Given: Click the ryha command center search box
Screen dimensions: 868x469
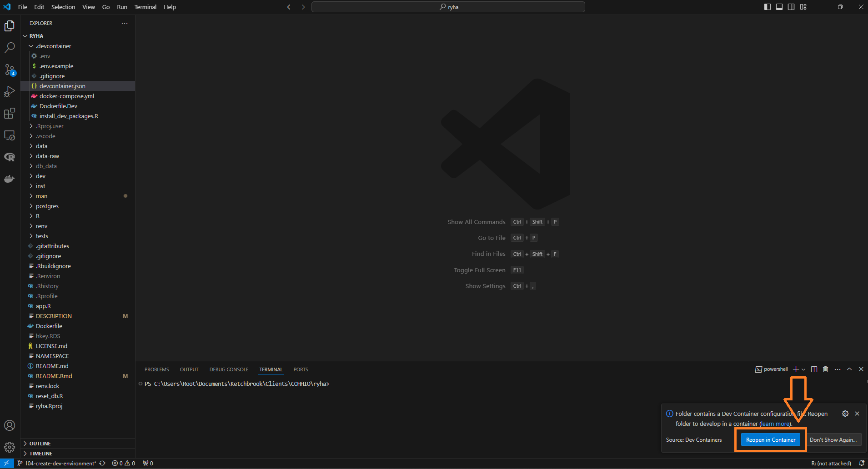Looking at the screenshot, I should pyautogui.click(x=448, y=7).
